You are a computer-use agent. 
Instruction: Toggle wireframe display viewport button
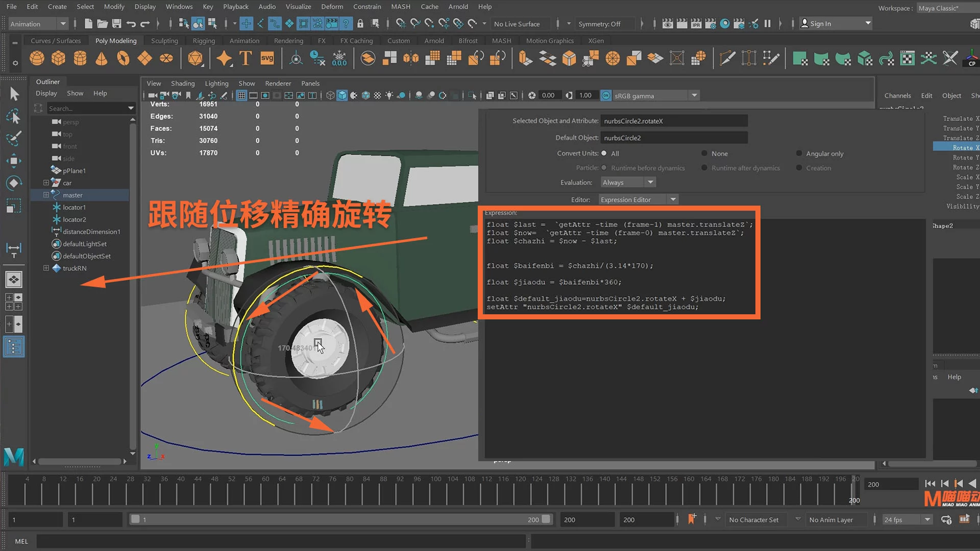(330, 95)
